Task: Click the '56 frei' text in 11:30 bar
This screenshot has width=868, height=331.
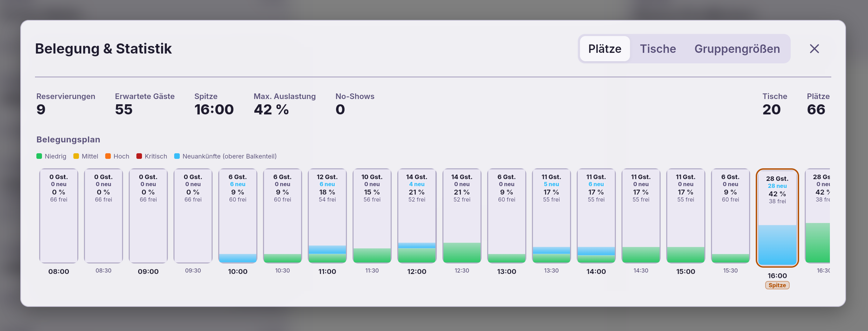Action: [x=372, y=199]
